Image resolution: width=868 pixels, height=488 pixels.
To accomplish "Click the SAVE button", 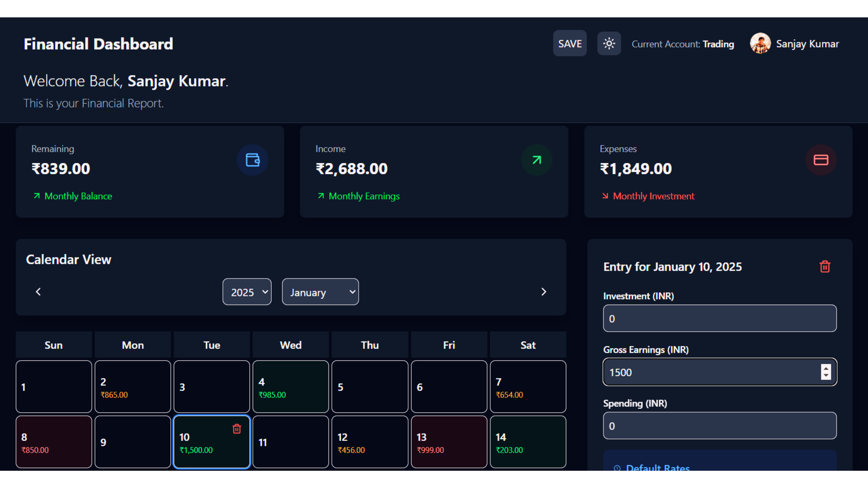I will click(x=570, y=43).
